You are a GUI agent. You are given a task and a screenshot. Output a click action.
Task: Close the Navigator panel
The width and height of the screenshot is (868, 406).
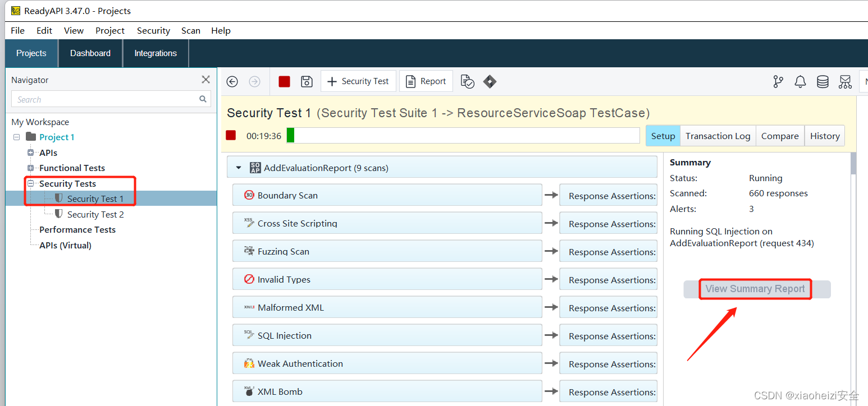click(x=205, y=80)
